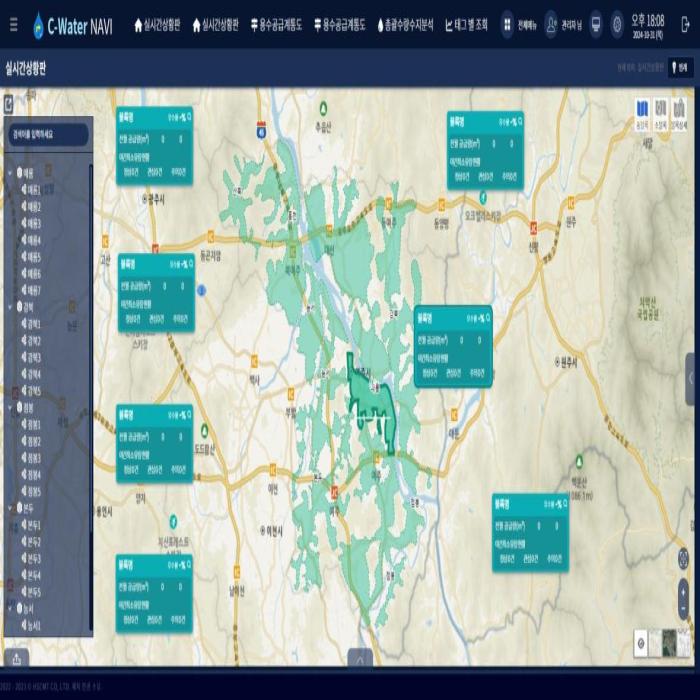Select the 능서 group node

25,608
